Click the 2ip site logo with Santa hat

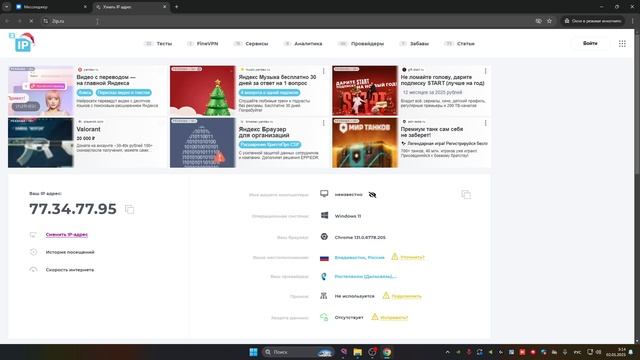pos(22,42)
